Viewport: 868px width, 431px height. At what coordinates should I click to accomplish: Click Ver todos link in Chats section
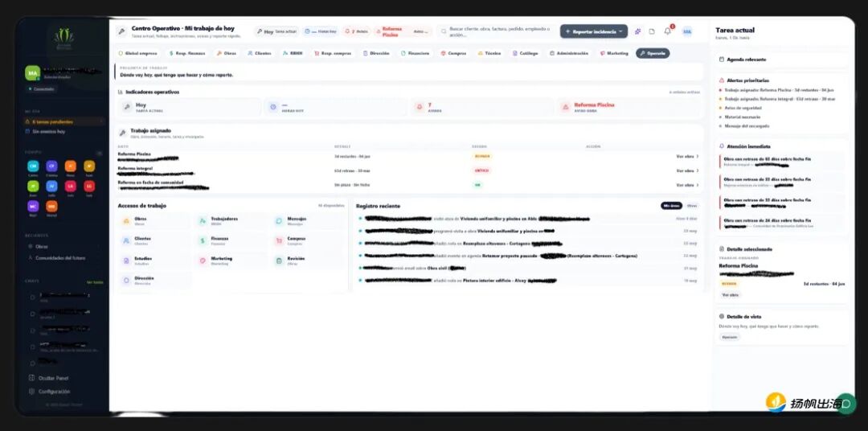[95, 282]
